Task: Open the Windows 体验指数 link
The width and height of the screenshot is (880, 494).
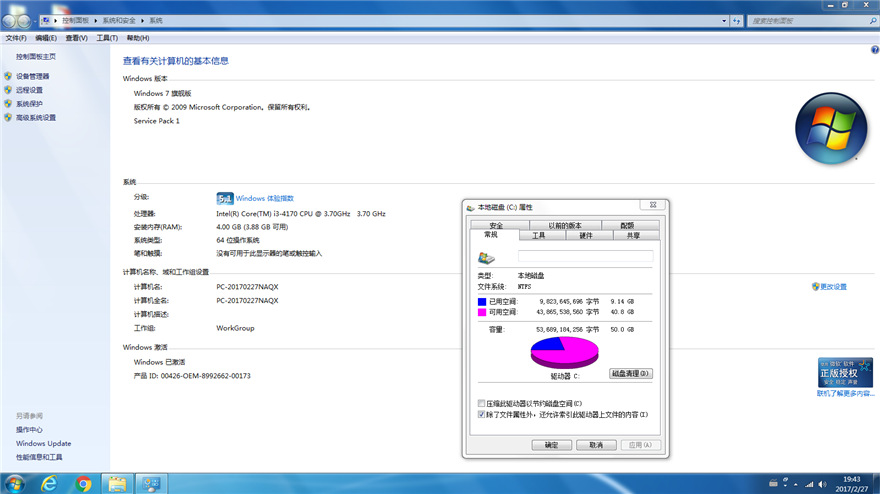Action: 264,199
